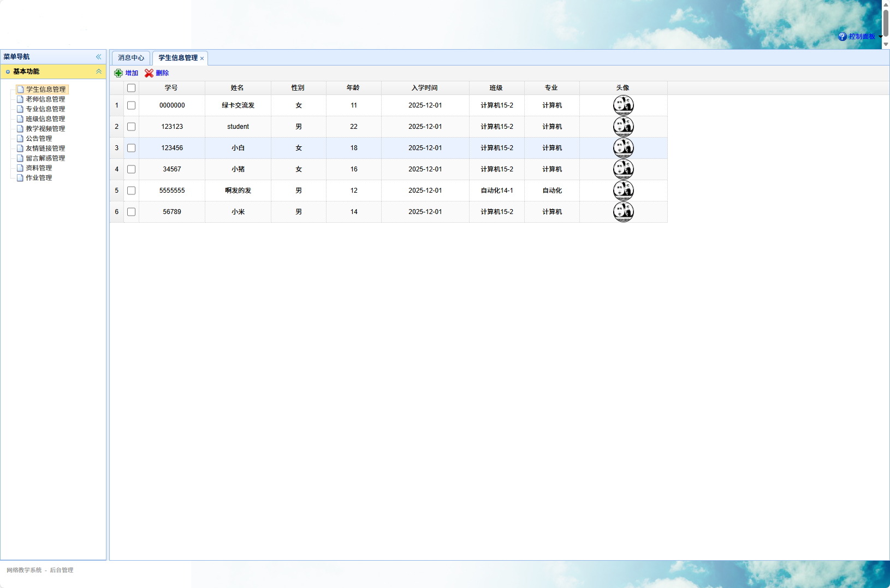Click the 公告管理 menu link
Viewport: 890px width, 588px height.
[39, 139]
